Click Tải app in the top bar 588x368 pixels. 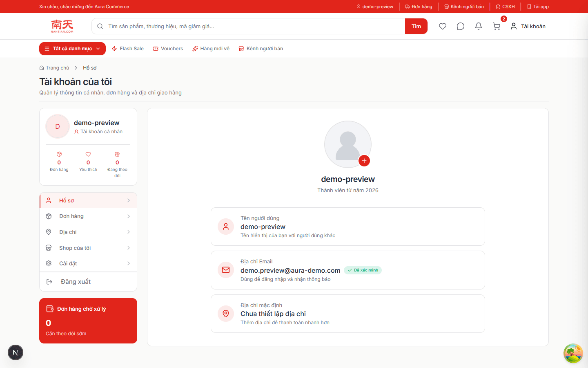click(x=538, y=7)
